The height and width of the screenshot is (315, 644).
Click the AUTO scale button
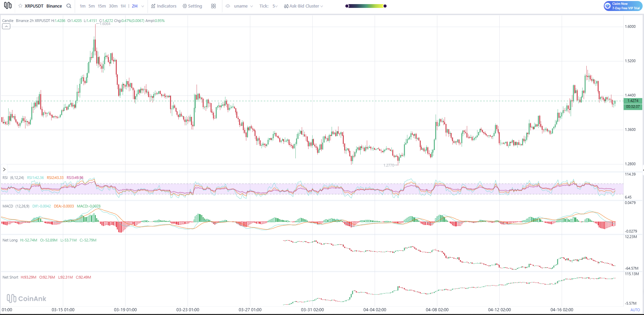(635, 310)
